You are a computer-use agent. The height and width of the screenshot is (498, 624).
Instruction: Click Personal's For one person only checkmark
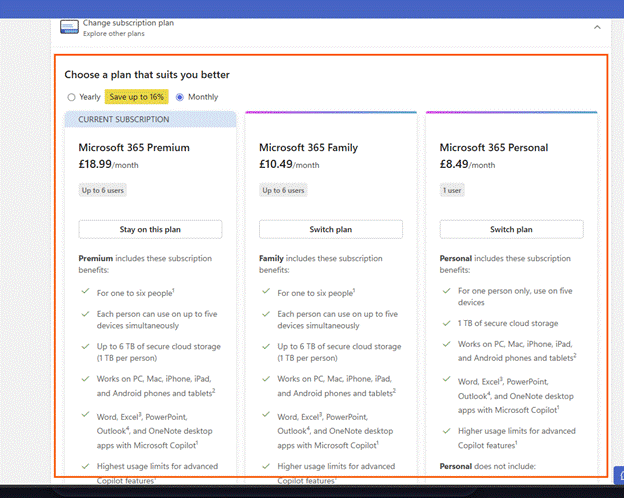(x=447, y=291)
